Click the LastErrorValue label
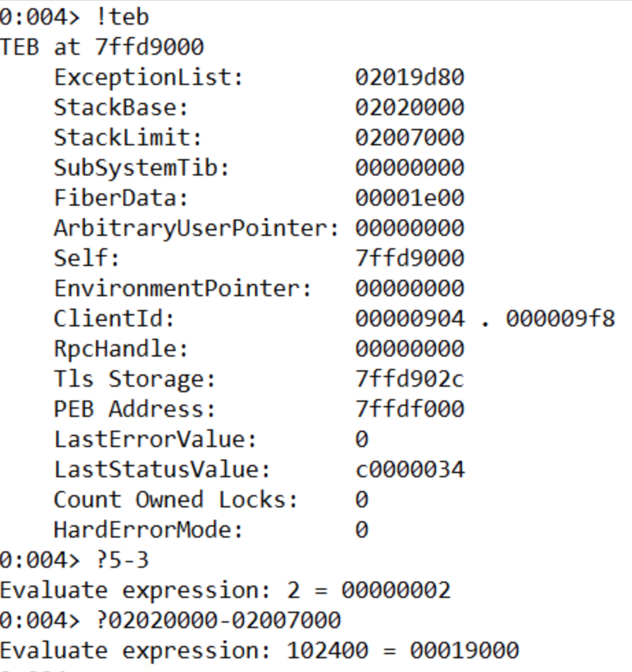Viewport: 632px width, 672px height. pos(156,440)
